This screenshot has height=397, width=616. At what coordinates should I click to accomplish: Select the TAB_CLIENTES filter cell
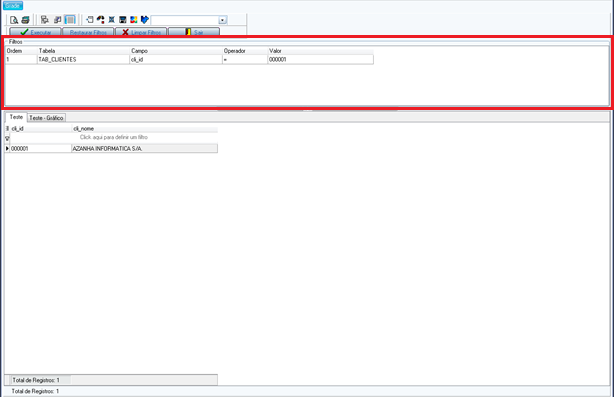(83, 59)
